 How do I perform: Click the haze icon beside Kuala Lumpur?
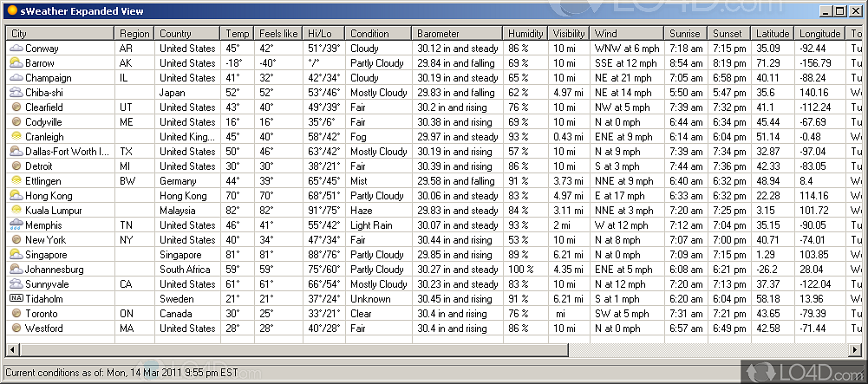tap(16, 211)
